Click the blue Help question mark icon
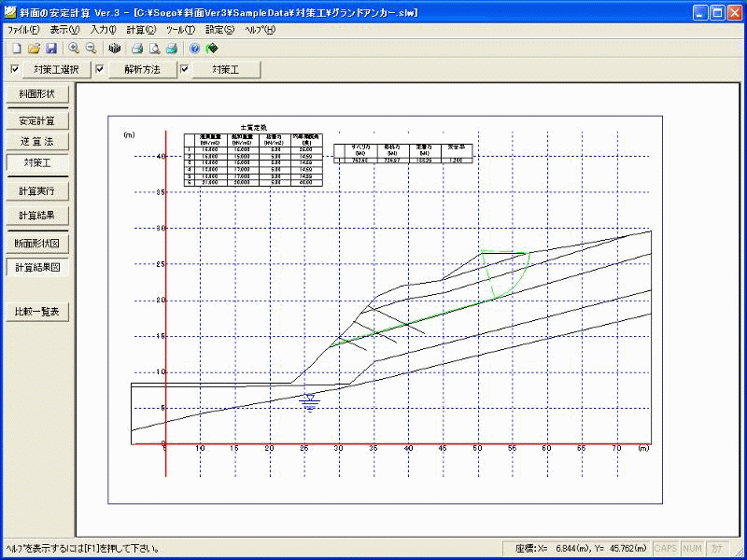Image resolution: width=747 pixels, height=560 pixels. pos(194,48)
